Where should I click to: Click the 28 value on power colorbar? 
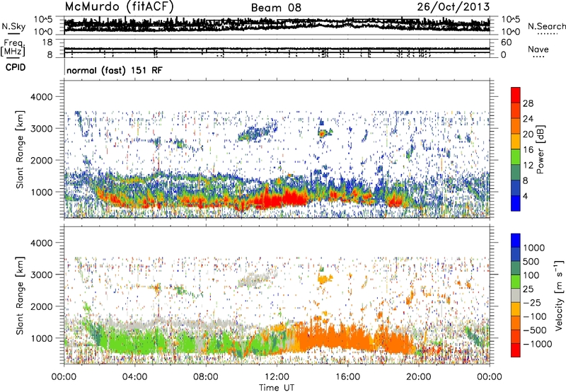click(528, 103)
